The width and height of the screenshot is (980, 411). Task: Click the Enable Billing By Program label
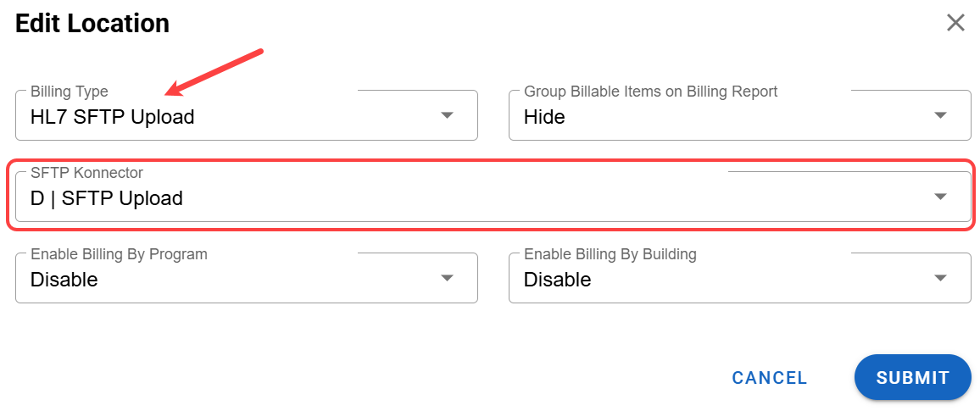click(119, 254)
